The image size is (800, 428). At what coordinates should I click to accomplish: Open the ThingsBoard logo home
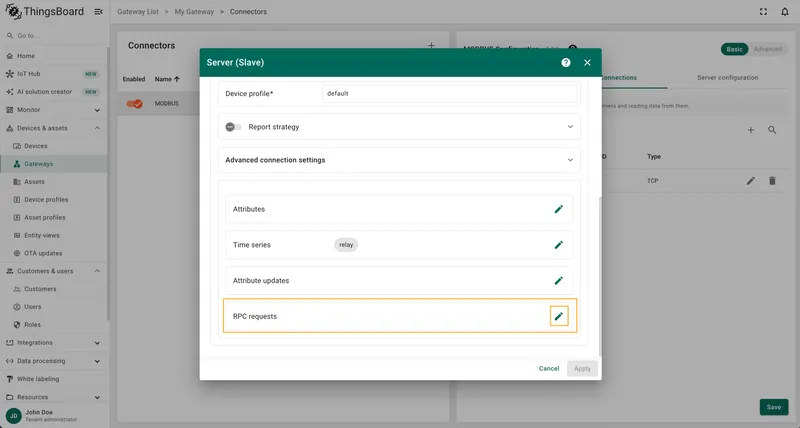point(45,11)
